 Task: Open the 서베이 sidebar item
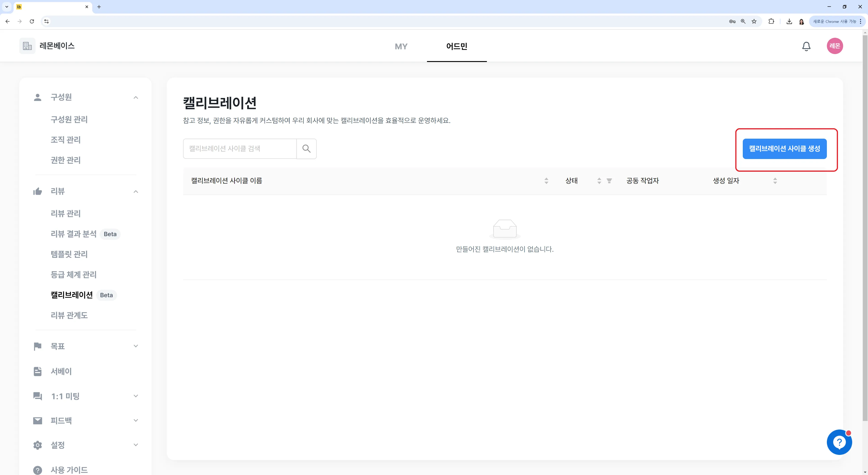click(x=61, y=371)
